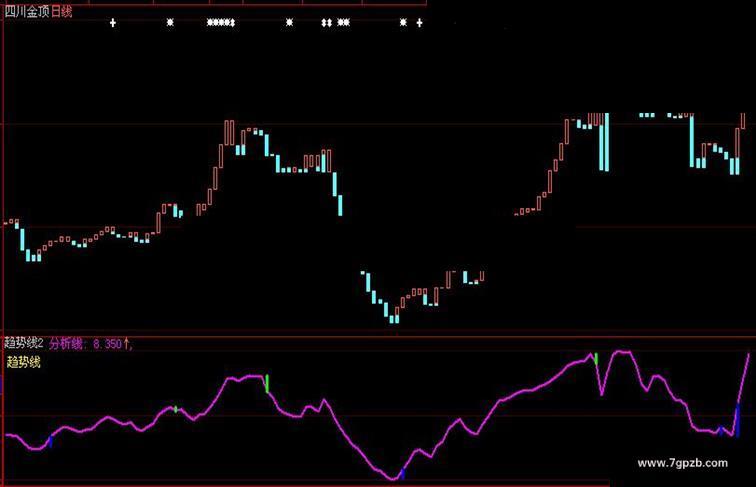Image resolution: width=756 pixels, height=487 pixels.
Task: Click the tall green signal bar at first trend peak
Action: point(267,383)
